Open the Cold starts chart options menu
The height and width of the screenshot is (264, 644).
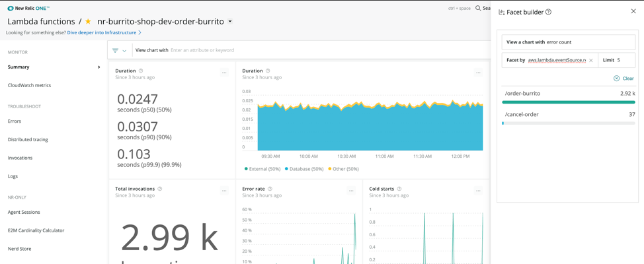(x=478, y=191)
